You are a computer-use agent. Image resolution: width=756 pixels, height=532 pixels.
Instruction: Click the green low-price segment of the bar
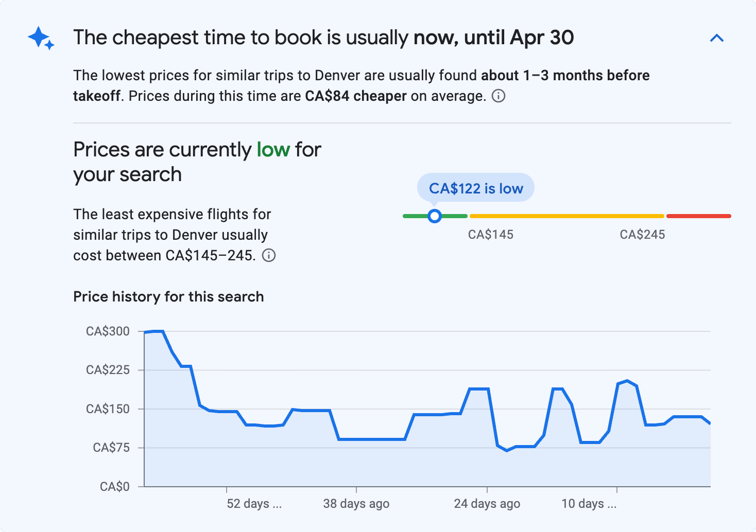453,216
